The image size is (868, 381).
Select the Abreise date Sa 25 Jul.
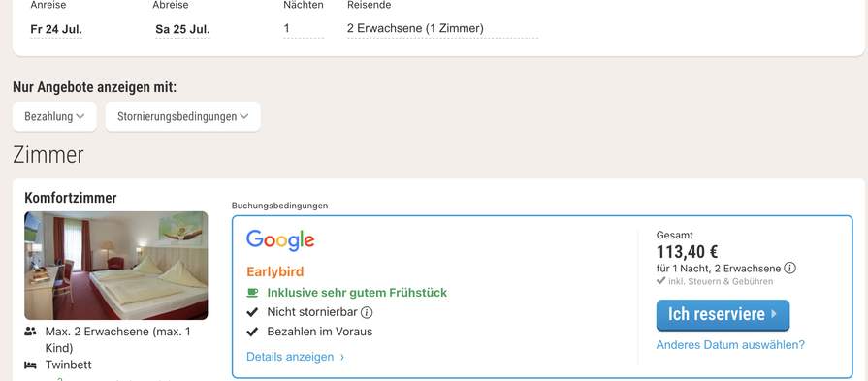(x=182, y=29)
